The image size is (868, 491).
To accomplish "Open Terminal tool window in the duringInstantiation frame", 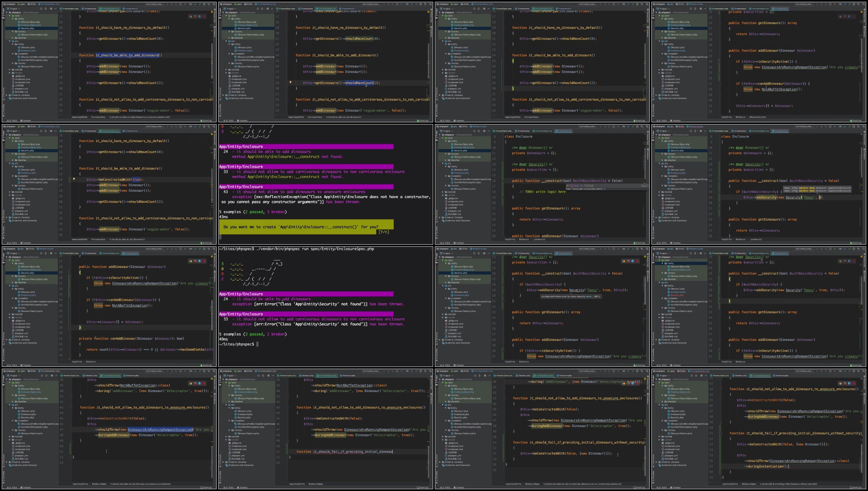I will 676,487.
